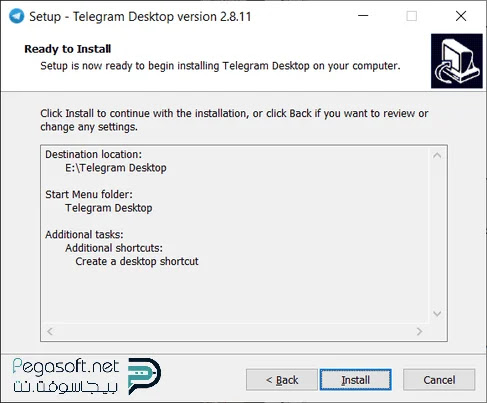Click the scroll left arrow in summary box
Viewport: 487px width, 403px height.
pyautogui.click(x=50, y=331)
